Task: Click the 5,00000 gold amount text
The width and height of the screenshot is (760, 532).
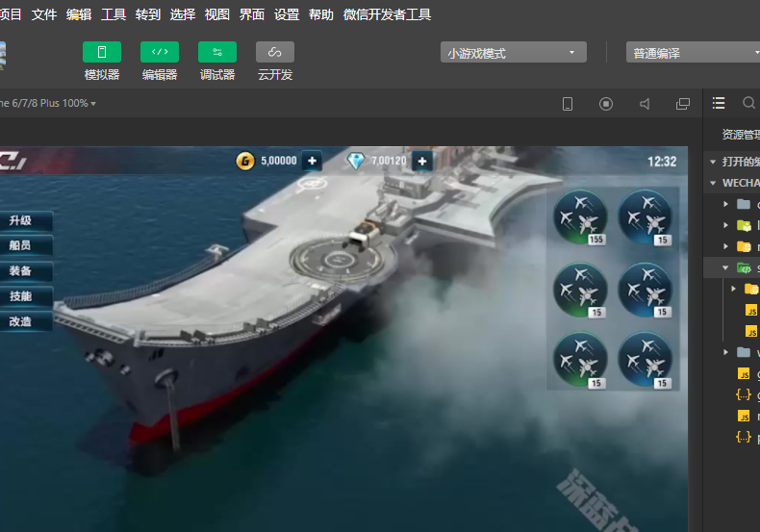Action: (279, 161)
